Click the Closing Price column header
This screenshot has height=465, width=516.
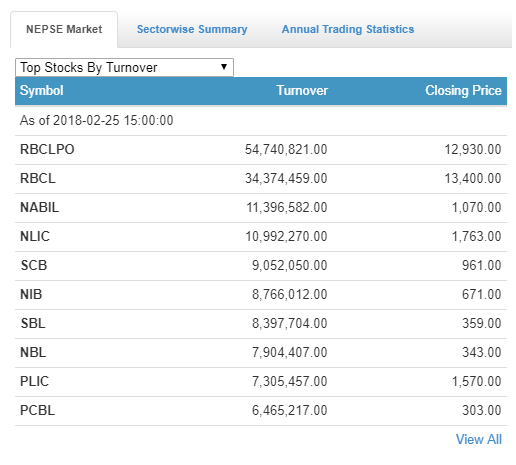point(463,91)
